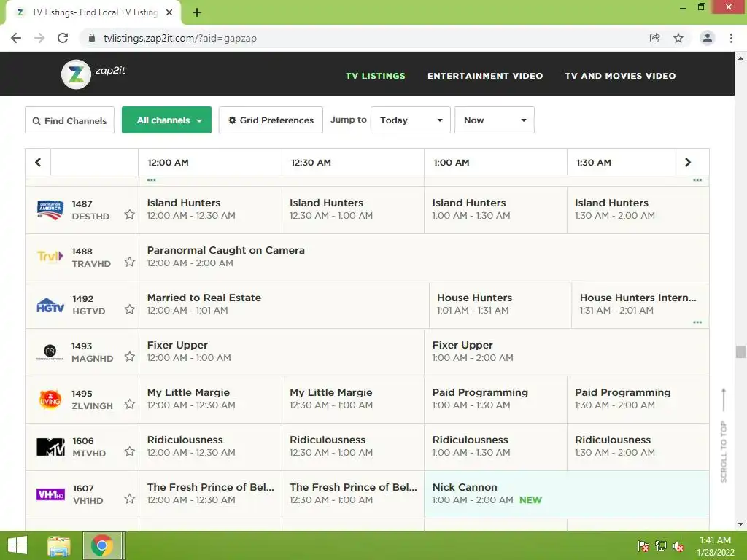Click the Destination America channel logo
747x560 pixels.
(x=50, y=210)
